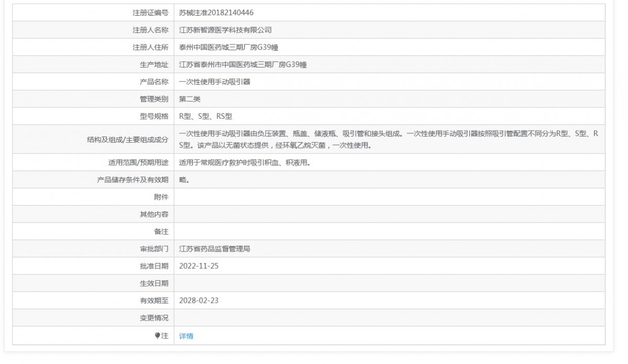Select expiry date 2028-02-23
The width and height of the screenshot is (628, 364).
tap(198, 301)
